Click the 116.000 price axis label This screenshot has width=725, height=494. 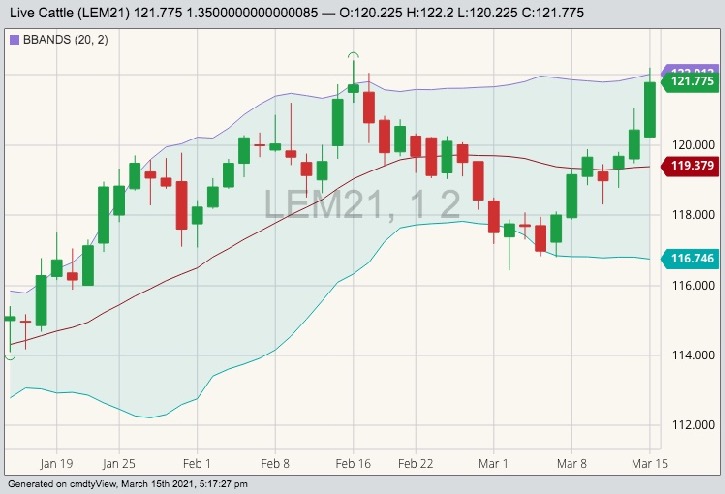pyautogui.click(x=693, y=285)
